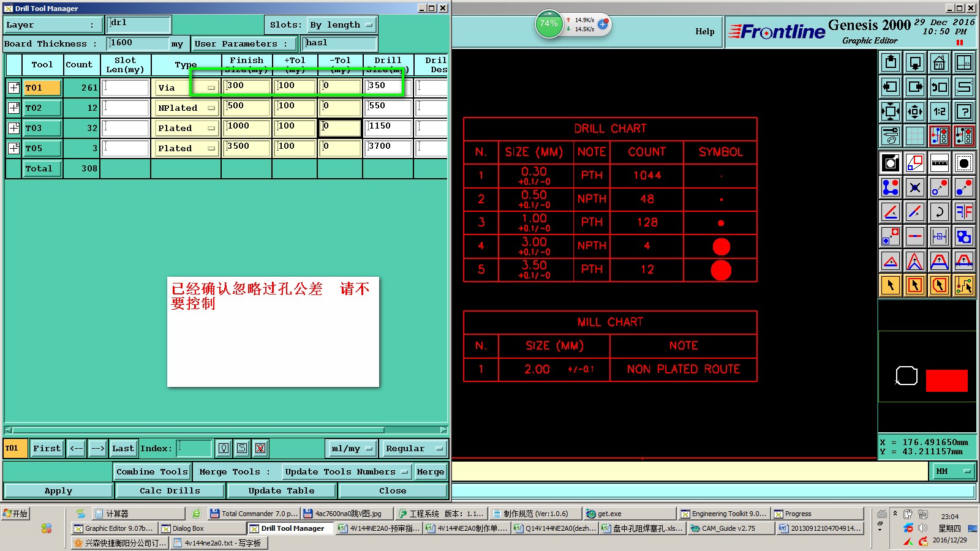
Task: Click the T01 Finish Size field with 300
Action: click(247, 88)
